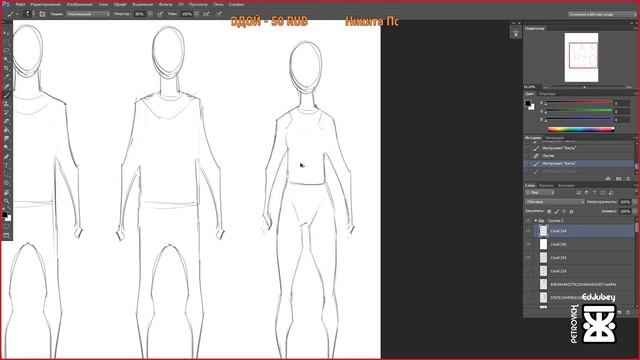Create new snapshot in History panel
The width and height of the screenshot is (640, 360).
(618, 178)
